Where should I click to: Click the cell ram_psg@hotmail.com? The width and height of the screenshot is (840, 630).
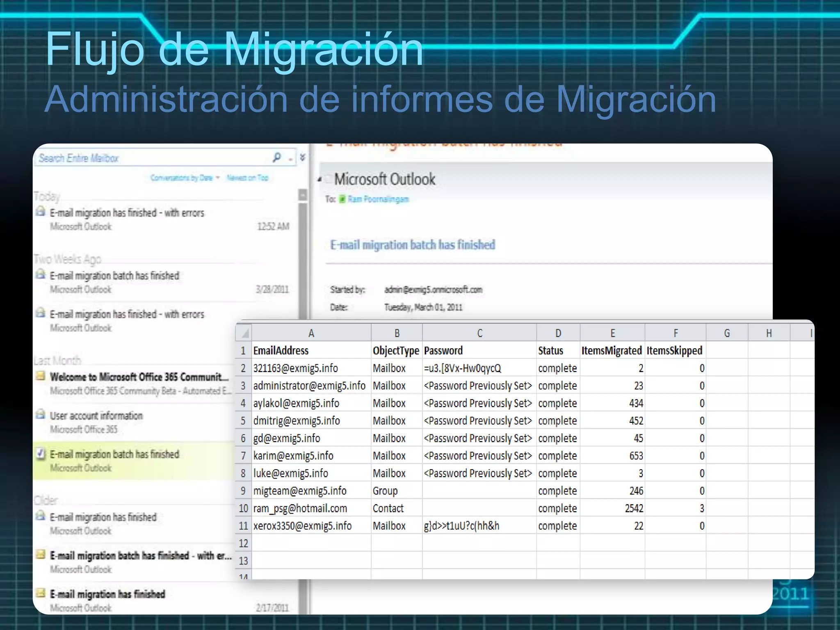pos(311,509)
